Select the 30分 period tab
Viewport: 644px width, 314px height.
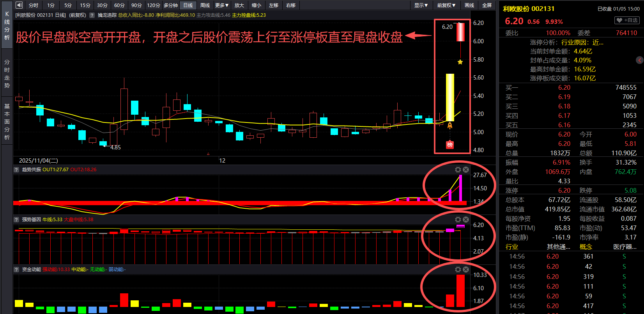[102, 5]
